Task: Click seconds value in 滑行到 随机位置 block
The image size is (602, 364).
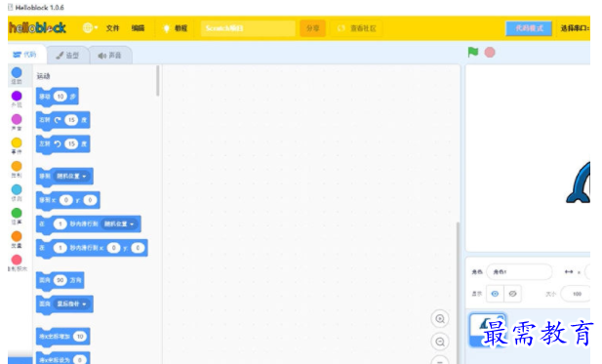Action: tap(60, 223)
